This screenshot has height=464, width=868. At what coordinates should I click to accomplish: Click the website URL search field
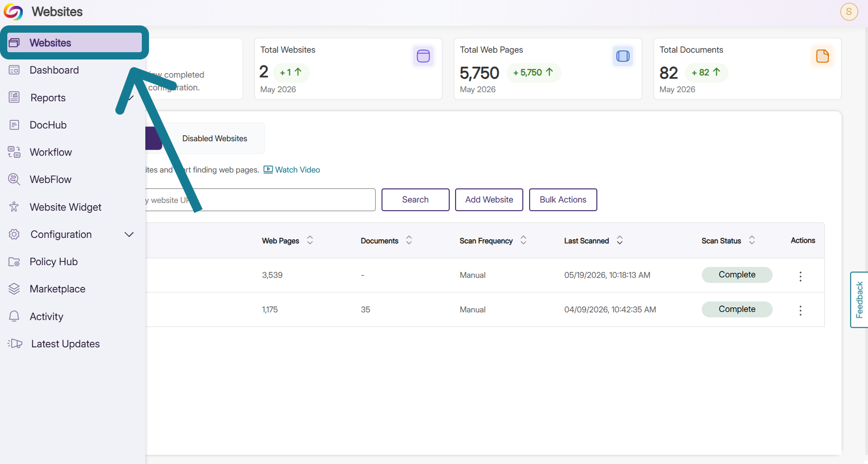click(260, 200)
